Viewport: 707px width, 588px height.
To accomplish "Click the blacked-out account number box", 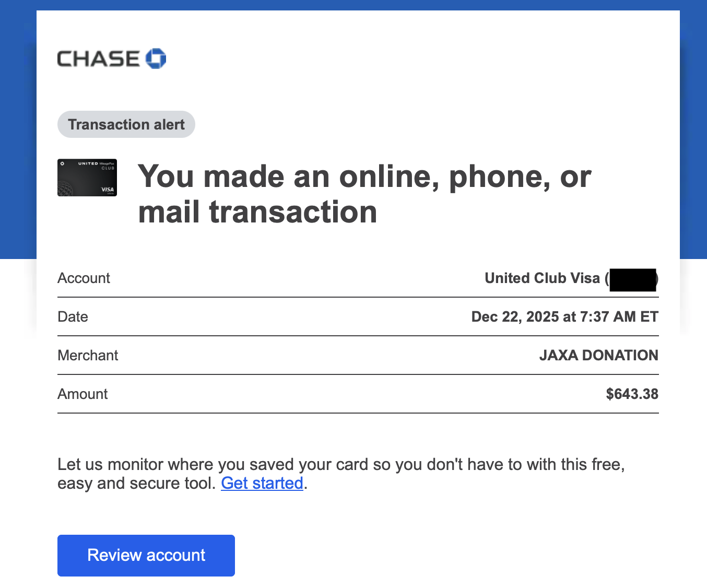I will pos(632,279).
